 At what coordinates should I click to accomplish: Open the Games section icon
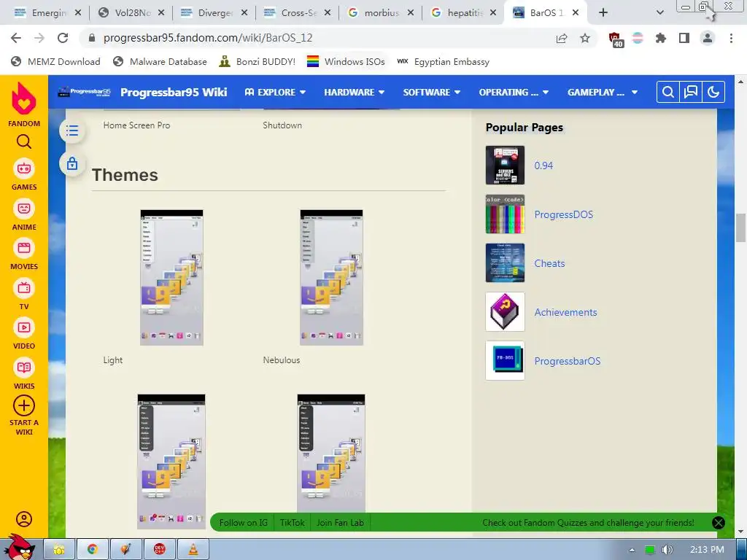[24, 168]
